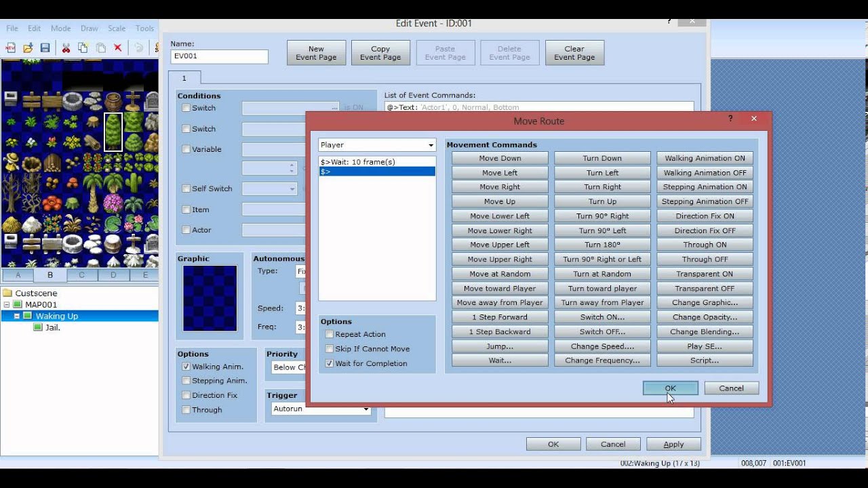
Task: Open the Player target dropdown
Action: (x=377, y=145)
